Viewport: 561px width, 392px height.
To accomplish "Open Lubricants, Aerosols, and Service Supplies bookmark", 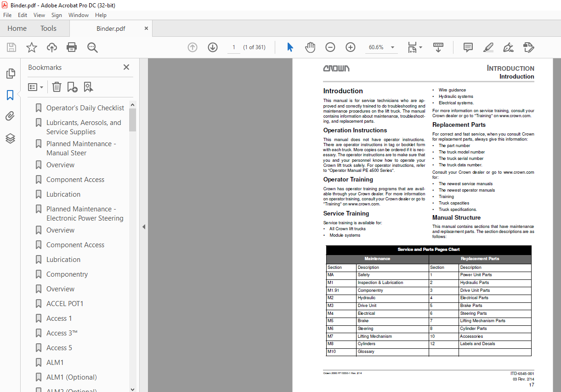I will tap(84, 127).
